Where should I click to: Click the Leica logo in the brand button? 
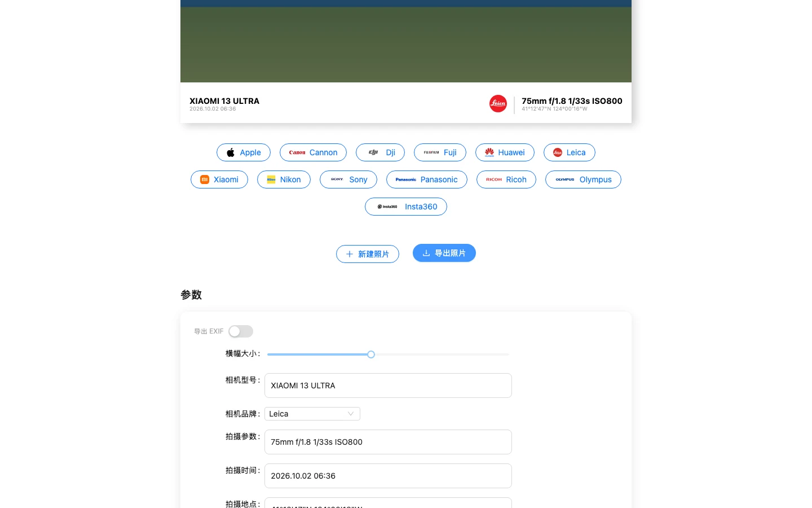tap(558, 152)
